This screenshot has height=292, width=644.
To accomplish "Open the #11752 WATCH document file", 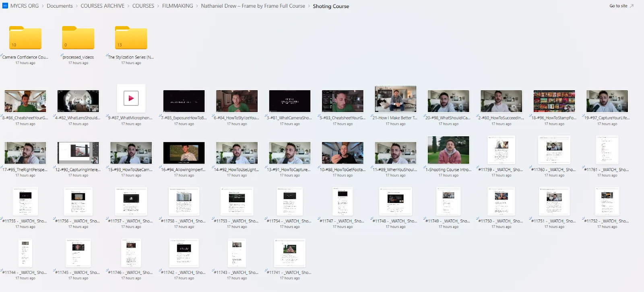I will coord(607,201).
